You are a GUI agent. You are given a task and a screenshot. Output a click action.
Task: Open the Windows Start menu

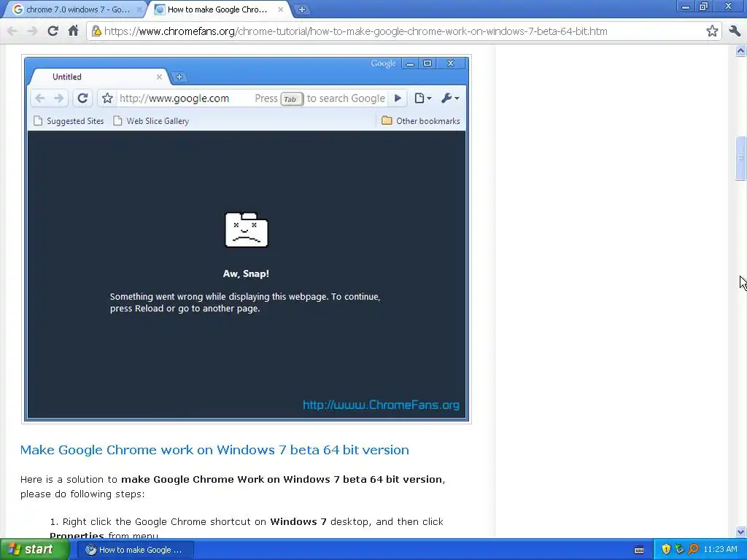34,550
